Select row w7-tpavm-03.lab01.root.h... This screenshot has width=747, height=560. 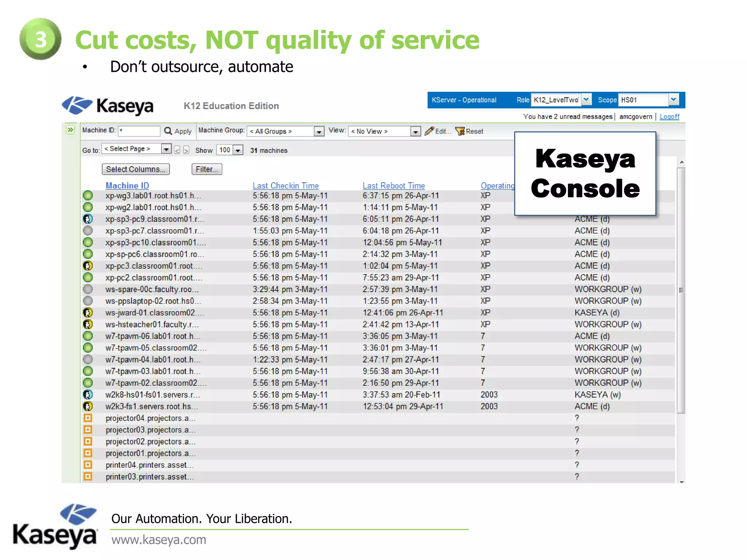[x=378, y=371]
